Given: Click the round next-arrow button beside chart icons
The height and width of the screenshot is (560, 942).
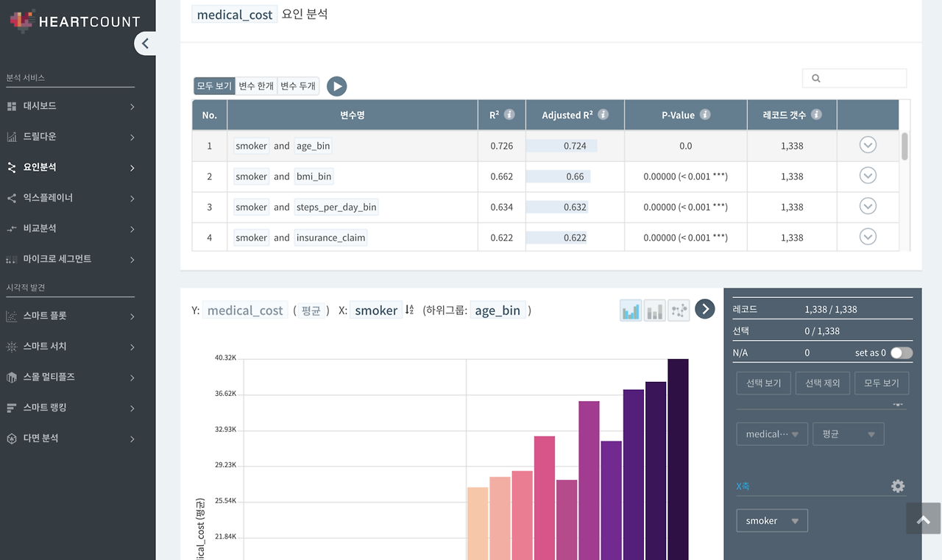Looking at the screenshot, I should (705, 309).
